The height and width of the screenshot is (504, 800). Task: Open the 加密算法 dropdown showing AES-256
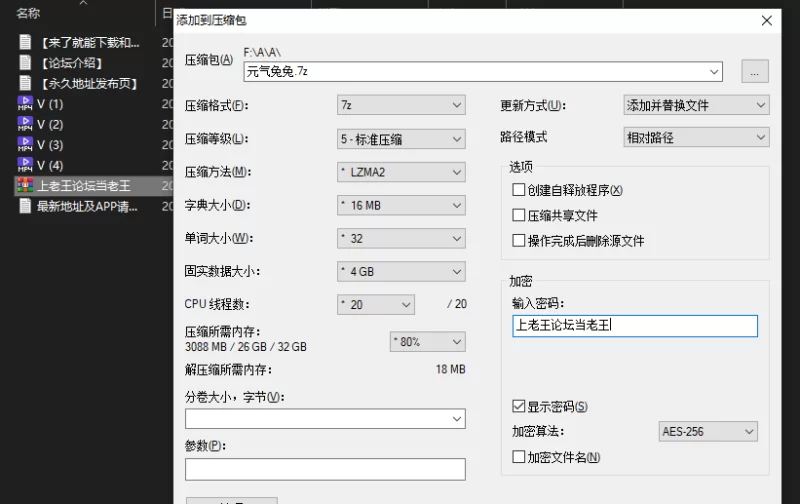coord(708,432)
